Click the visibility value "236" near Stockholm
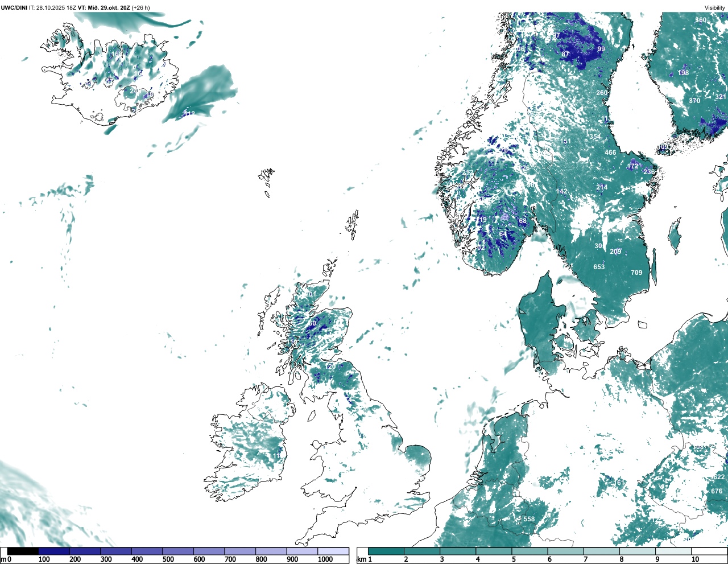 (x=649, y=172)
